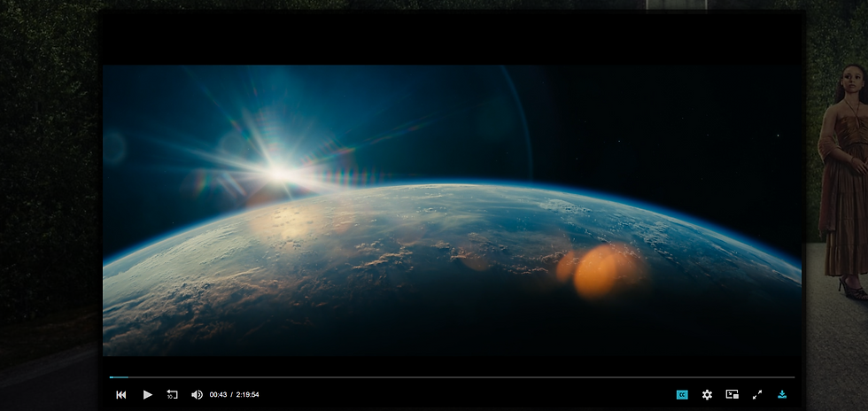Seek along the video progress bar
The image size is (868, 411).
coord(452,377)
